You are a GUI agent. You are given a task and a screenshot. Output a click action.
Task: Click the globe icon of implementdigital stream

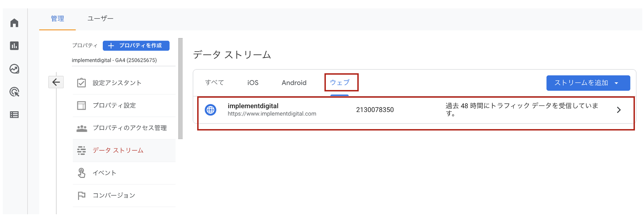coord(210,110)
